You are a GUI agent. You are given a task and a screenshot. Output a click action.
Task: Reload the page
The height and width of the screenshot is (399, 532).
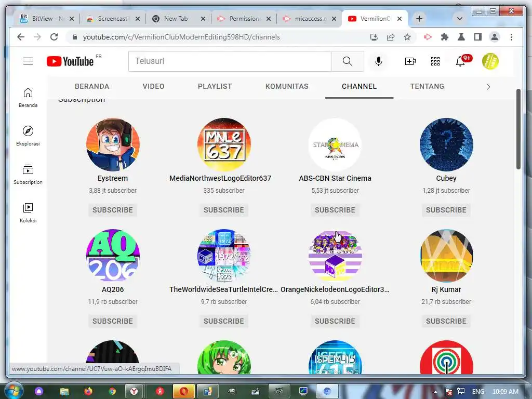pyautogui.click(x=54, y=37)
